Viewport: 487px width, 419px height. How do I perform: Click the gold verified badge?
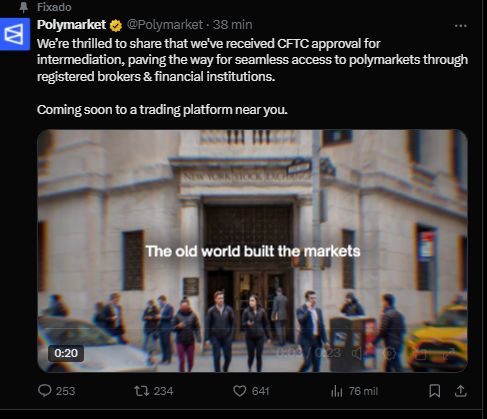click(x=116, y=25)
